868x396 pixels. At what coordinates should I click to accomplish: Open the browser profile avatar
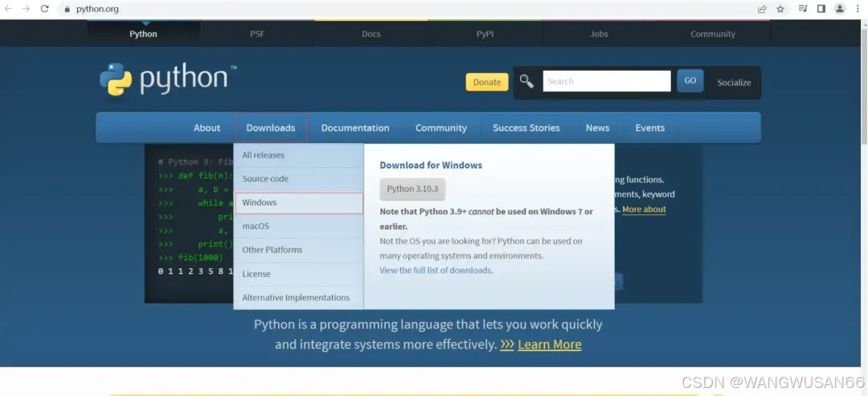(x=840, y=9)
